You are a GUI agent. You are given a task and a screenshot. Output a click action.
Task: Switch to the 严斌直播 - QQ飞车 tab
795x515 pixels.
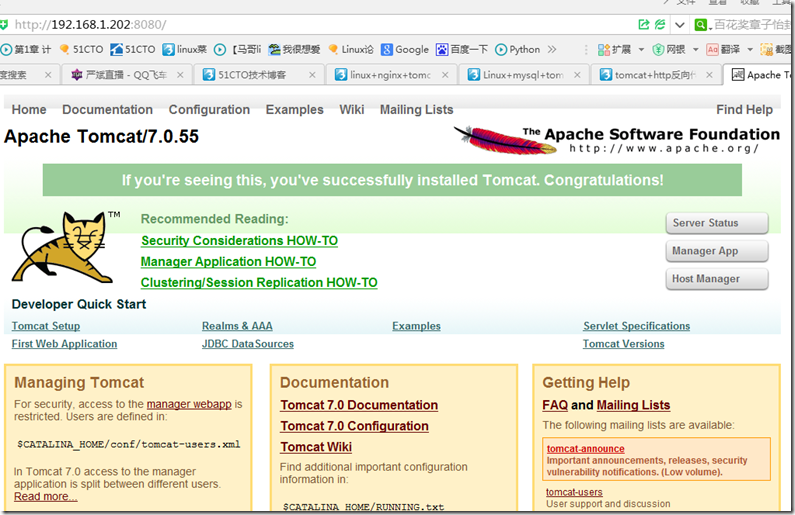pos(127,75)
